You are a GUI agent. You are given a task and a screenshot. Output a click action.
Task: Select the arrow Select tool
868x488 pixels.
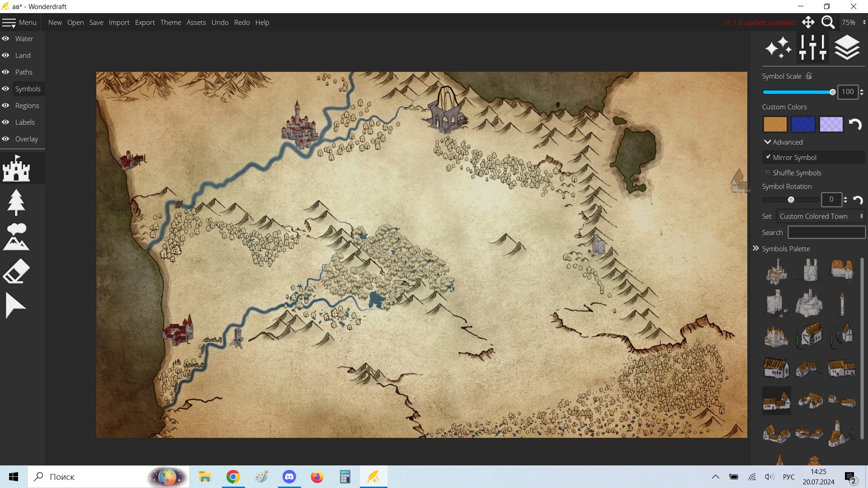click(x=15, y=305)
